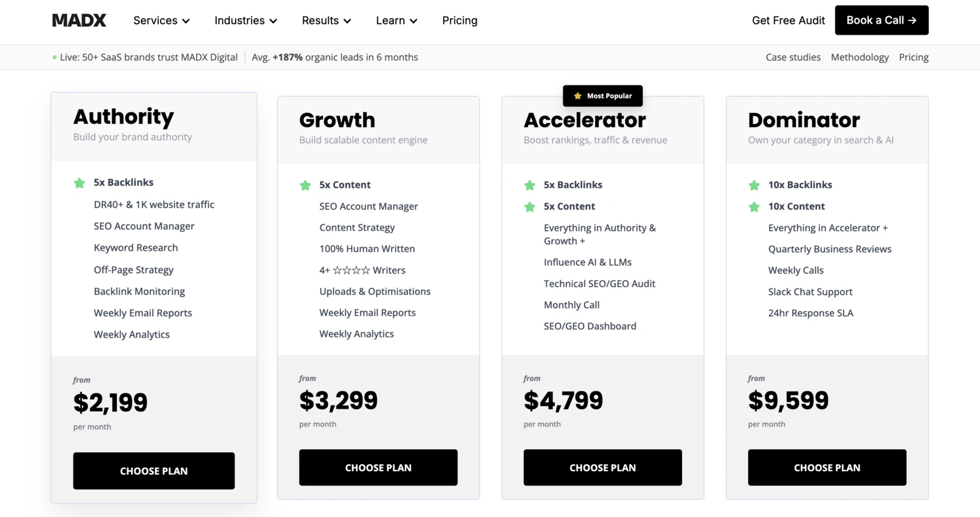Click the $9,599 price

[788, 400]
